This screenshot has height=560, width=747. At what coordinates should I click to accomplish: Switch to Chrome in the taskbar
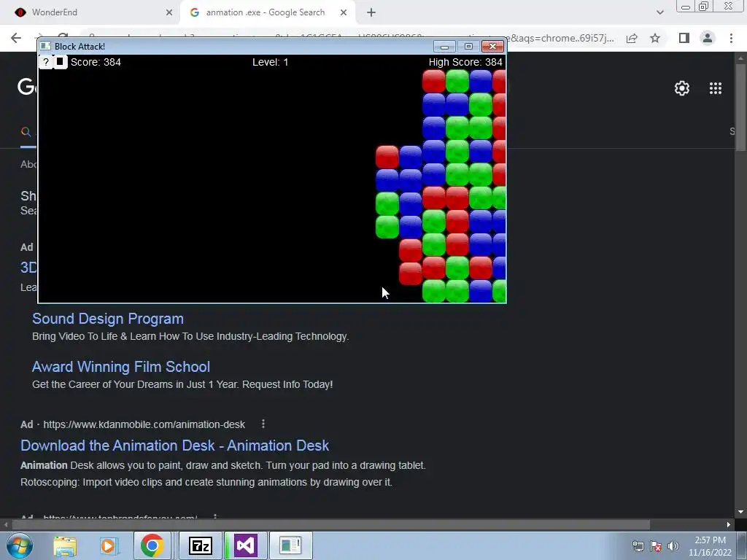click(152, 545)
